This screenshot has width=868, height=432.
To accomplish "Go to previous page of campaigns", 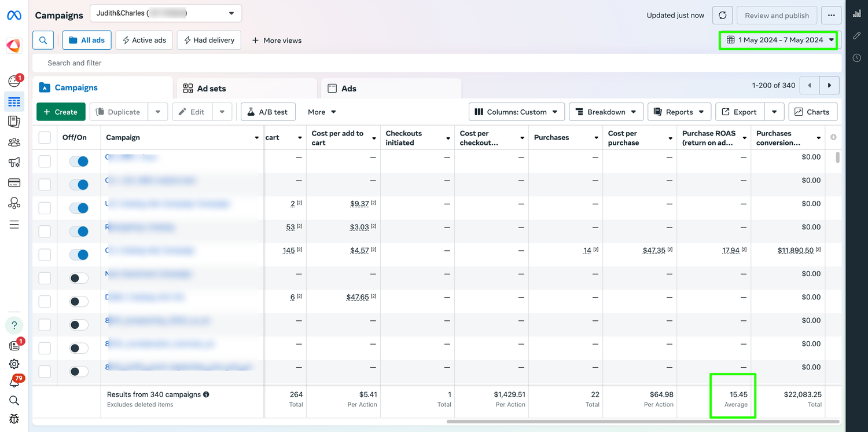I will click(x=810, y=85).
